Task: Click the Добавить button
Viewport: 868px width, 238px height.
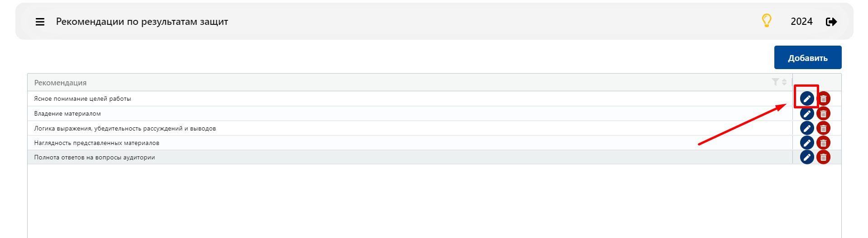Action: pyautogui.click(x=808, y=57)
